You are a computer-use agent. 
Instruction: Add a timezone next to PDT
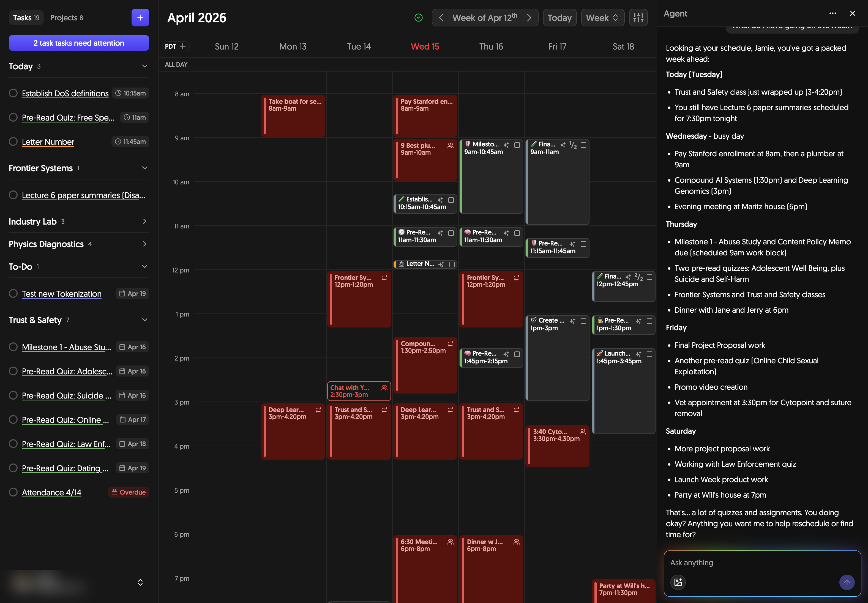click(183, 46)
